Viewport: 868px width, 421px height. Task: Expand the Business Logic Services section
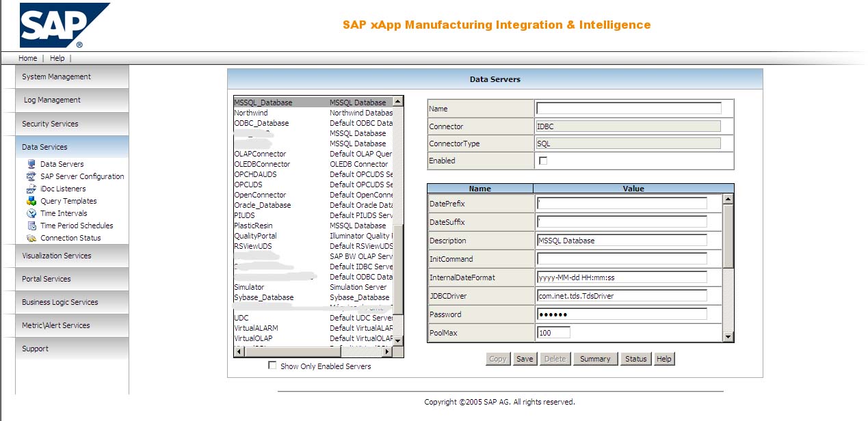tap(61, 302)
